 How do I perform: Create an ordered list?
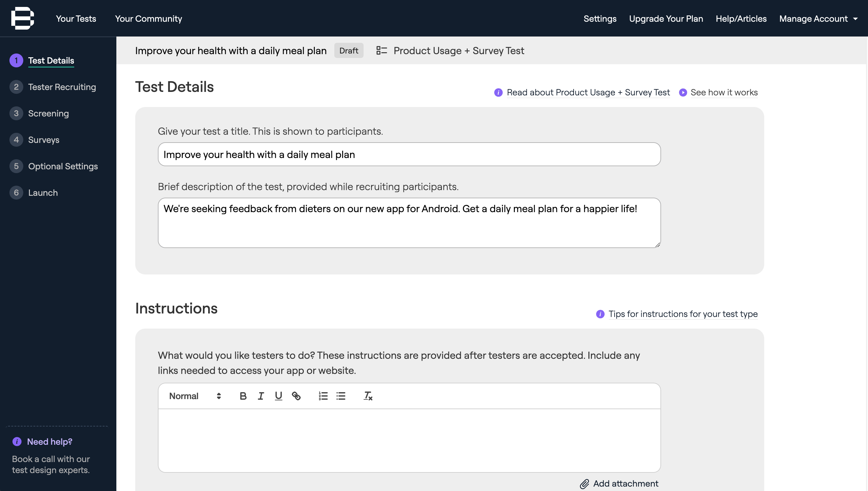click(x=323, y=396)
